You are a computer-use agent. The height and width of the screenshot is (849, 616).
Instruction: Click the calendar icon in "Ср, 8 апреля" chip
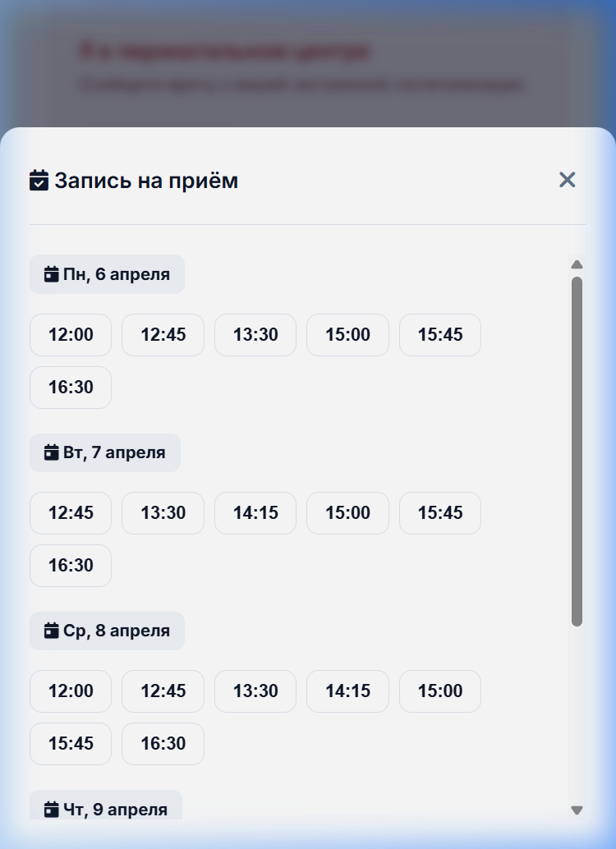coord(49,631)
